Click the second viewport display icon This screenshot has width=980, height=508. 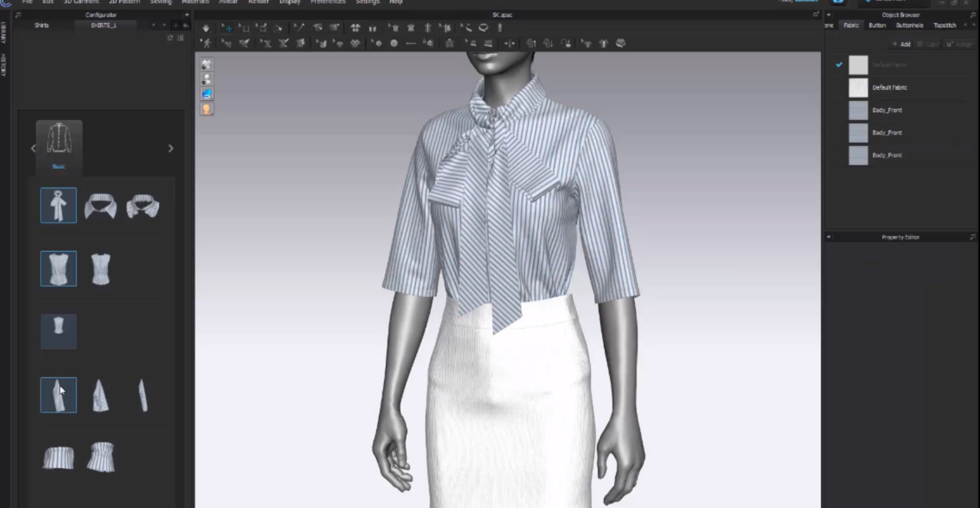coord(207,79)
